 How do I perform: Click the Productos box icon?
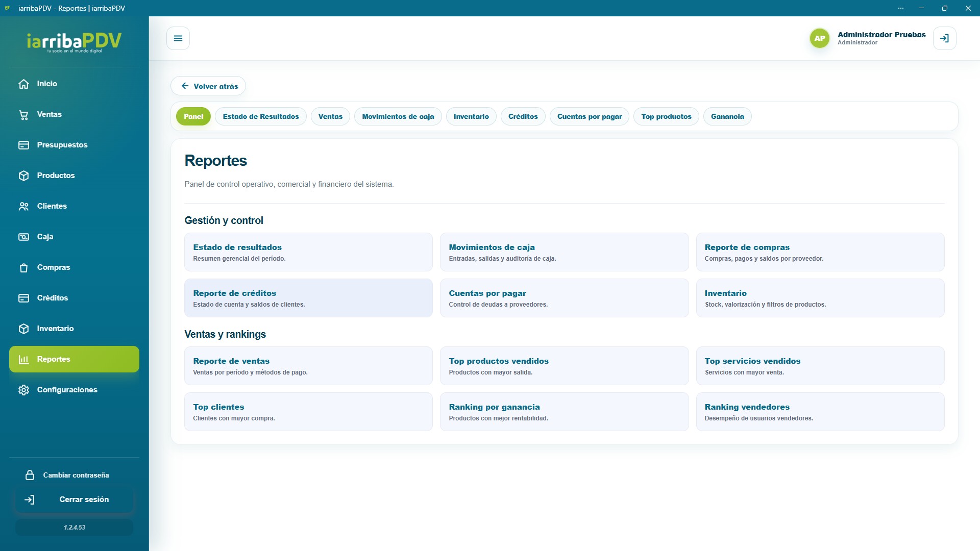23,176
